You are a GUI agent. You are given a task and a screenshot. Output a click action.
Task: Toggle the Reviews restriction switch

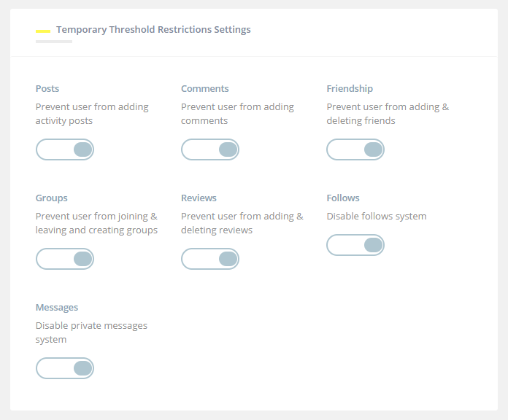click(x=210, y=259)
